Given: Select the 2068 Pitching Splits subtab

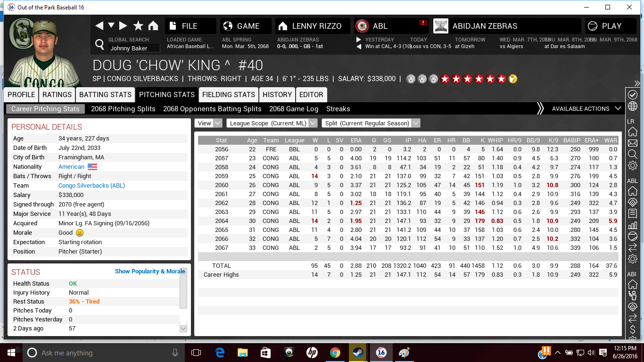Looking at the screenshot, I should (x=123, y=109).
